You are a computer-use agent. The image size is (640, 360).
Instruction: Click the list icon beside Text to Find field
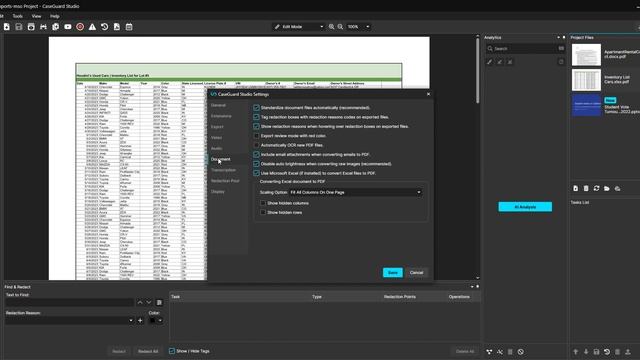coord(159,302)
